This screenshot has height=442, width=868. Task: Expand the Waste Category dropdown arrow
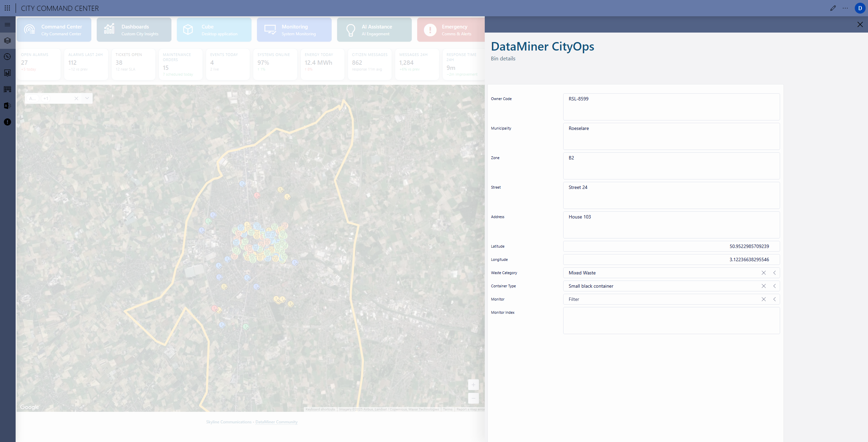[x=775, y=273]
